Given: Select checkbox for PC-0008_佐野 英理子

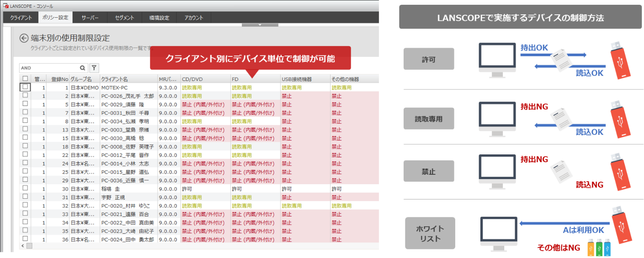Looking at the screenshot, I should 25,146.
